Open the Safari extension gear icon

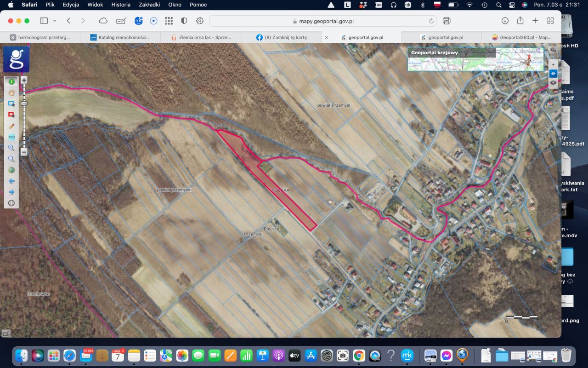tap(200, 21)
